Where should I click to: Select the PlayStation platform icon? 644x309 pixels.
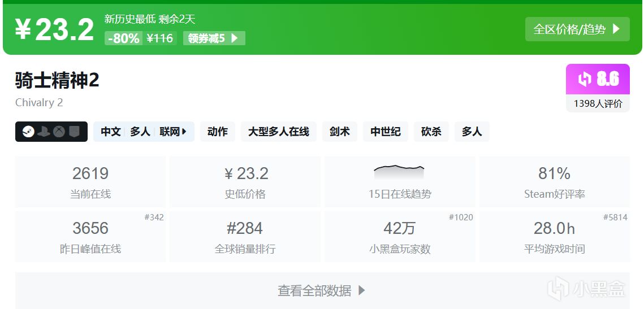point(44,132)
